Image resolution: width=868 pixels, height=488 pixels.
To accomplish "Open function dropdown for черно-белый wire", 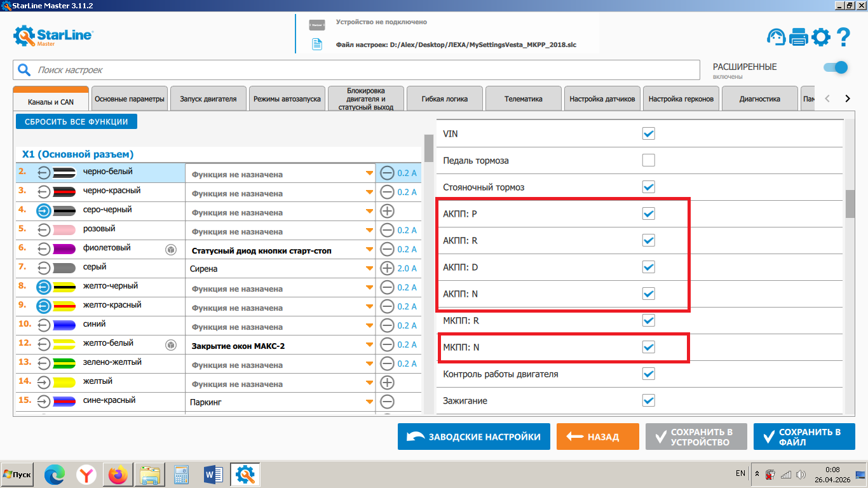I will 369,173.
